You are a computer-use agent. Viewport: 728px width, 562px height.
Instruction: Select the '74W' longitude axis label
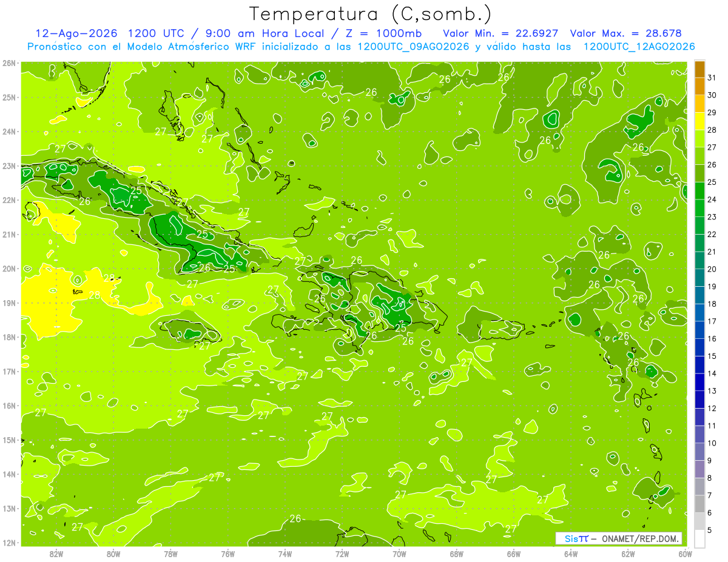285,554
